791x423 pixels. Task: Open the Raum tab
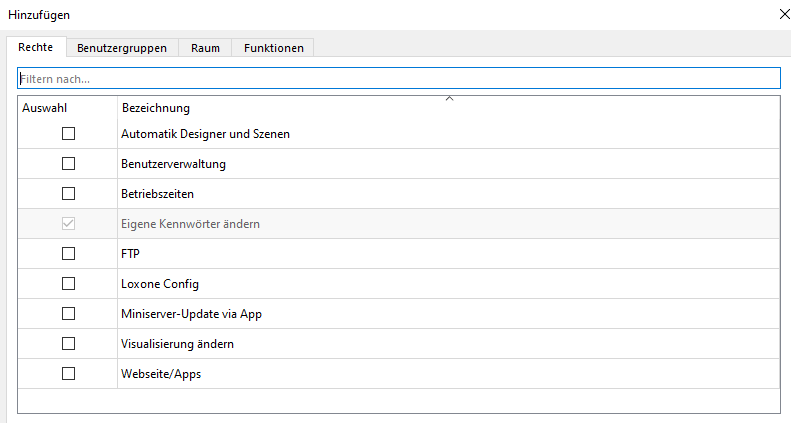205,47
